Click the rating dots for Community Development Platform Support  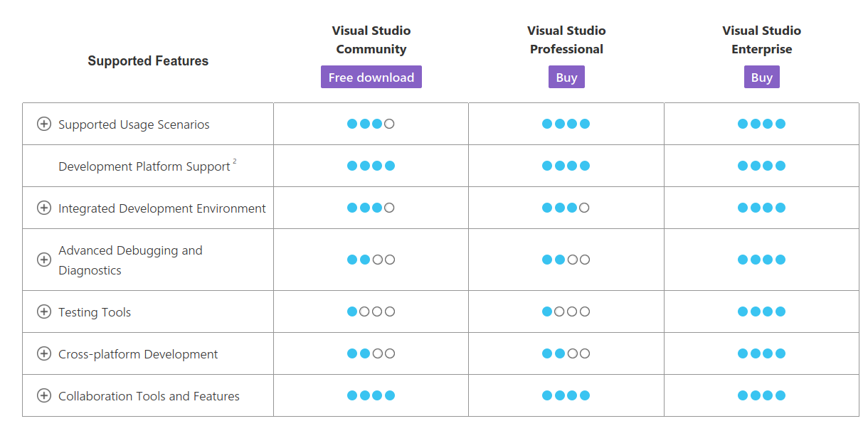click(371, 165)
